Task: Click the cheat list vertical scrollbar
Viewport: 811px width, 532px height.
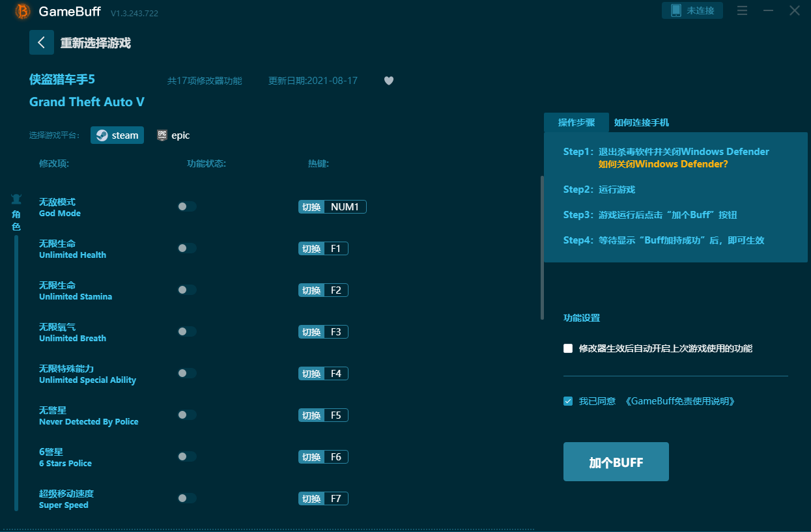Action: pyautogui.click(x=542, y=247)
